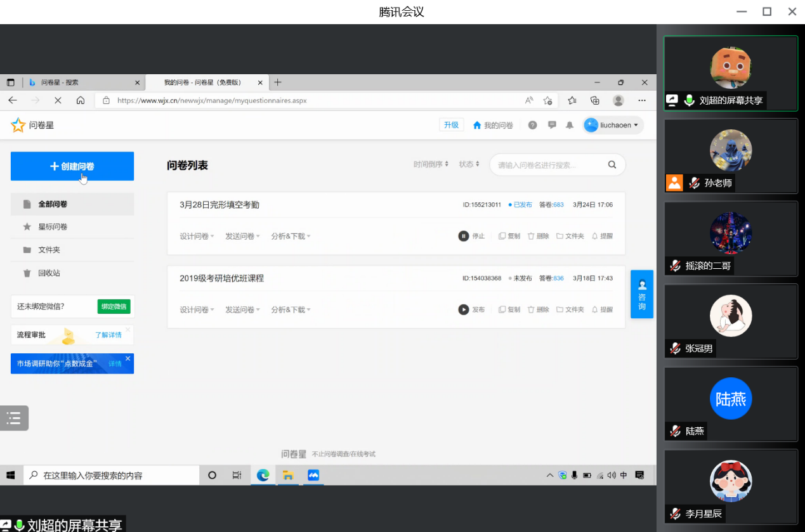805x532 pixels.
Task: Select 星标问卷 in the sidebar
Action: pyautogui.click(x=72, y=227)
